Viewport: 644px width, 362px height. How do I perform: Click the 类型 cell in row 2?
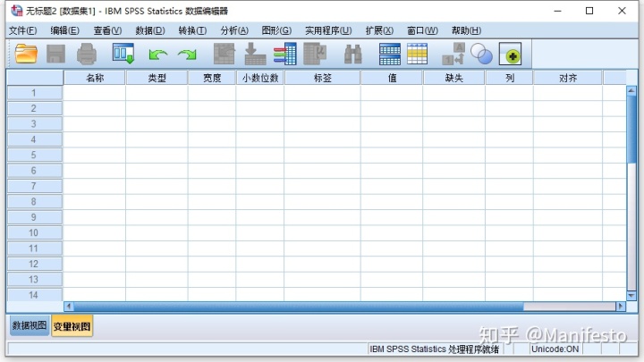click(157, 108)
